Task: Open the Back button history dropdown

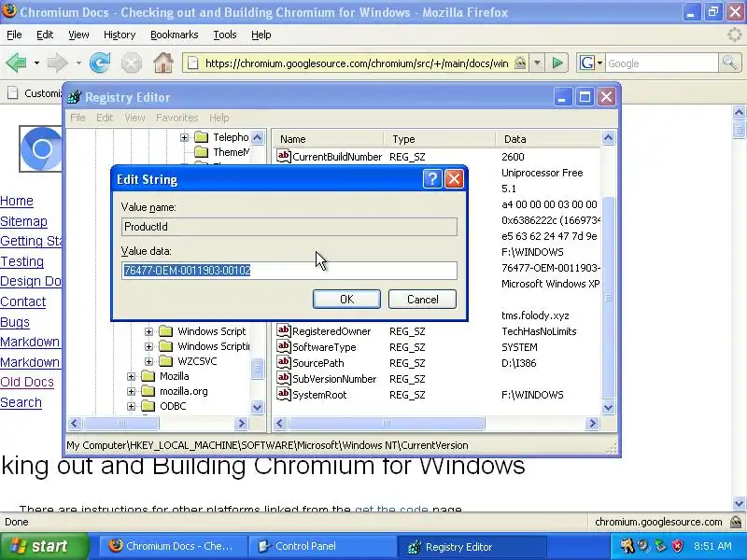Action: 36,63
